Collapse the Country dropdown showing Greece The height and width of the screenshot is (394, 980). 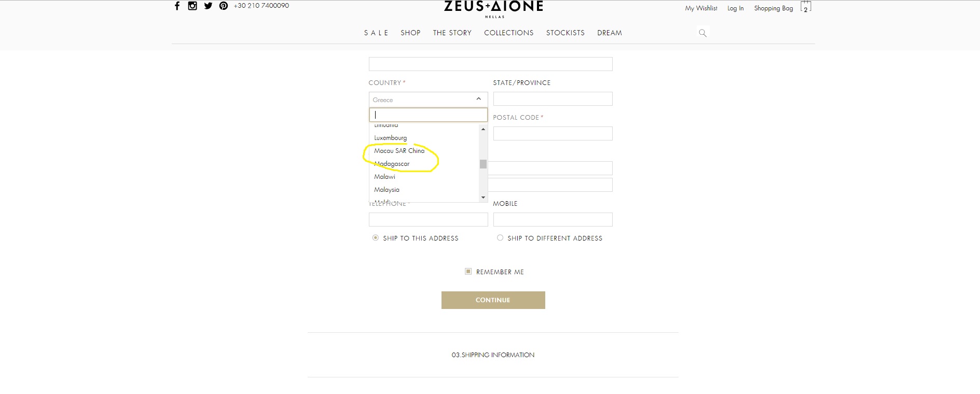428,99
